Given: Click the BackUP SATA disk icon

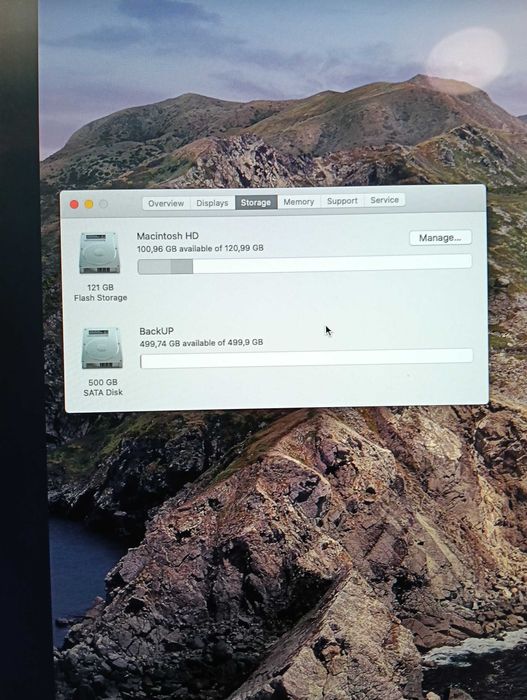Looking at the screenshot, I should coord(102,348).
